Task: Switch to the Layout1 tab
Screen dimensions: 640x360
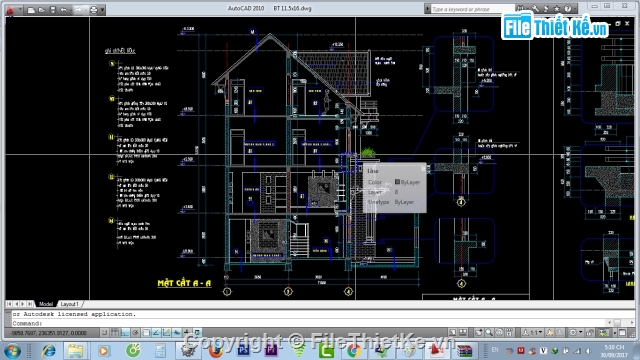Action: [69, 304]
